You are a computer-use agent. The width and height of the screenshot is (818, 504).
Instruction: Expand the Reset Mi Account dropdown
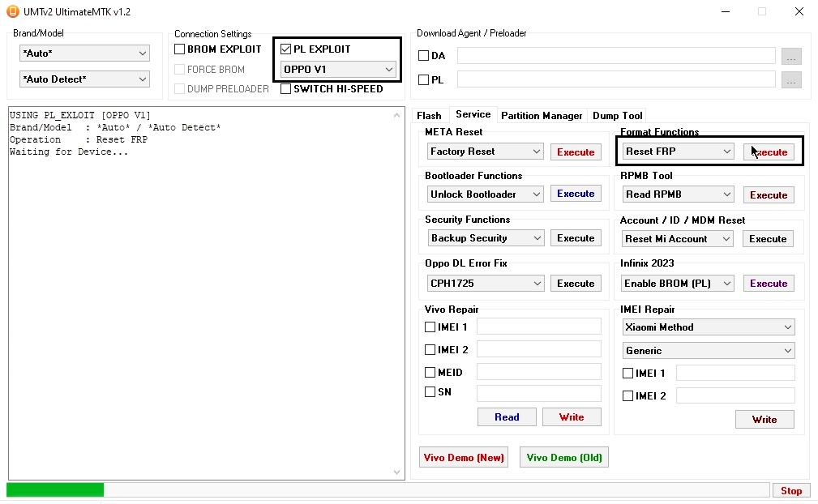678,239
